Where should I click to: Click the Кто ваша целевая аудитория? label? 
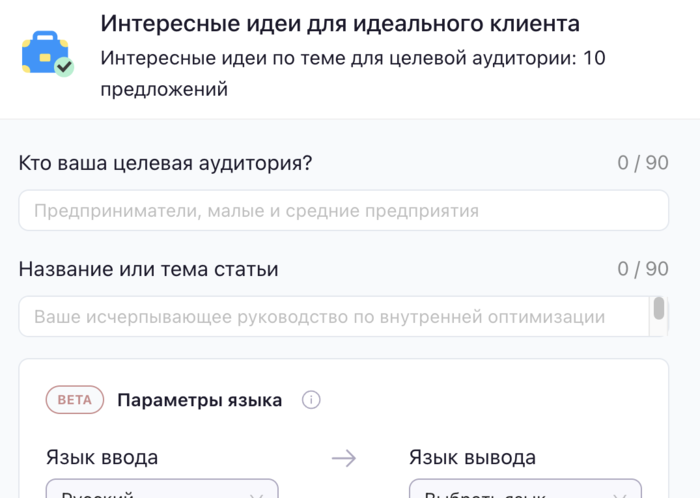pyautogui.click(x=165, y=163)
